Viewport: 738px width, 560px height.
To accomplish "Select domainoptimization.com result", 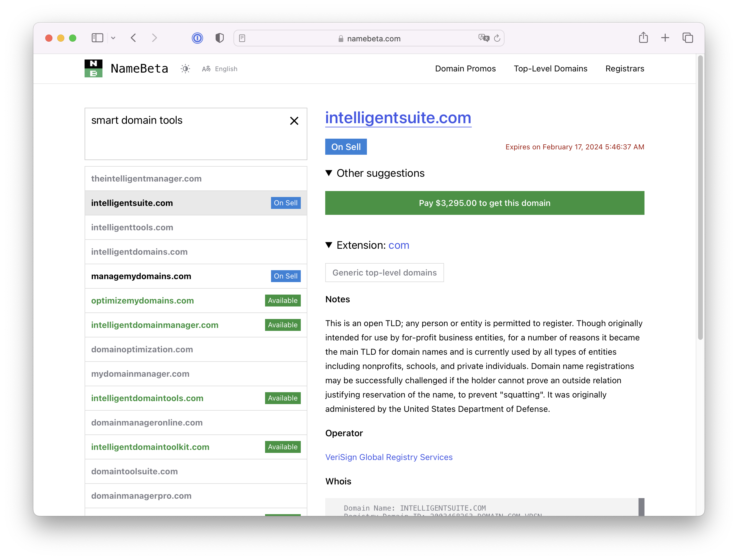I will 196,349.
